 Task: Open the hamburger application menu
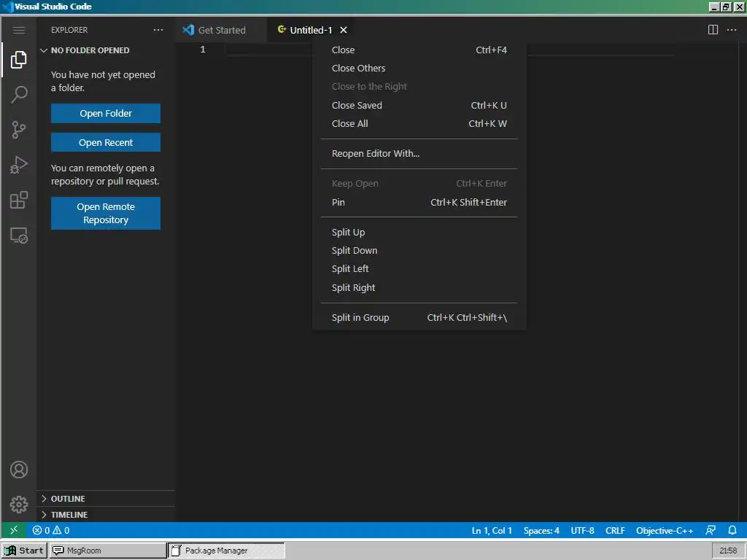(x=19, y=30)
